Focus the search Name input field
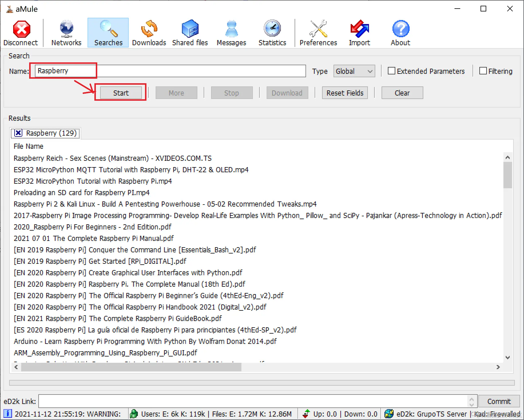Image resolution: width=524 pixels, height=420 pixels. (x=170, y=71)
